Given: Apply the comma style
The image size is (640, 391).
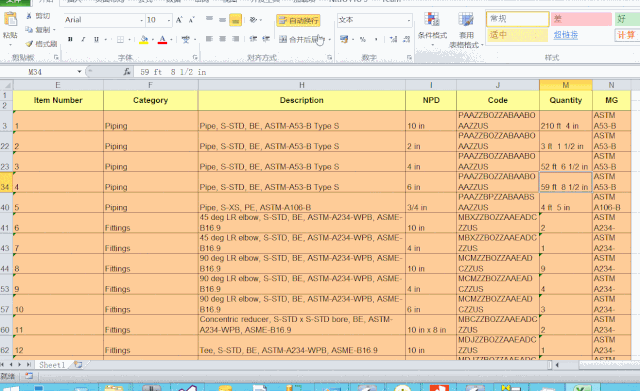Looking at the screenshot, I should point(376,40).
